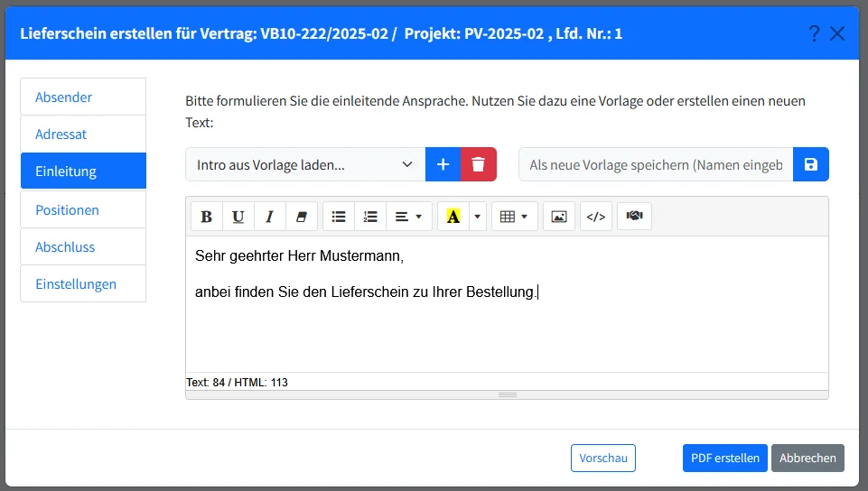Close the Lieferschein dialog
Screen dimensions: 868x491
(837, 33)
